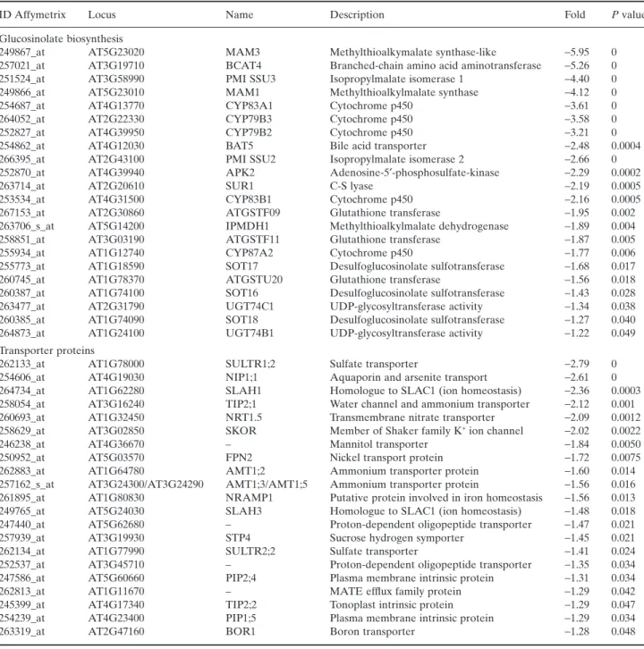The height and width of the screenshot is (649, 644).
Task: Click the 'Name' column header
Action: pos(240,15)
